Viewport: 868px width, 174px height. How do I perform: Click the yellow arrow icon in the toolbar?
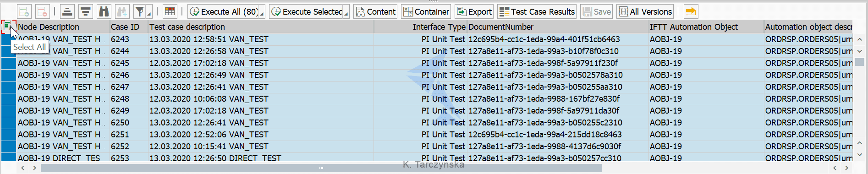click(x=691, y=11)
